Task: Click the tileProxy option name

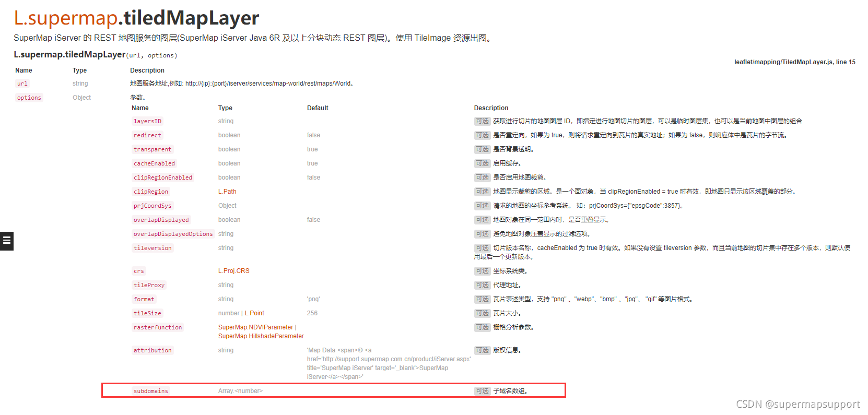Action: [x=149, y=285]
